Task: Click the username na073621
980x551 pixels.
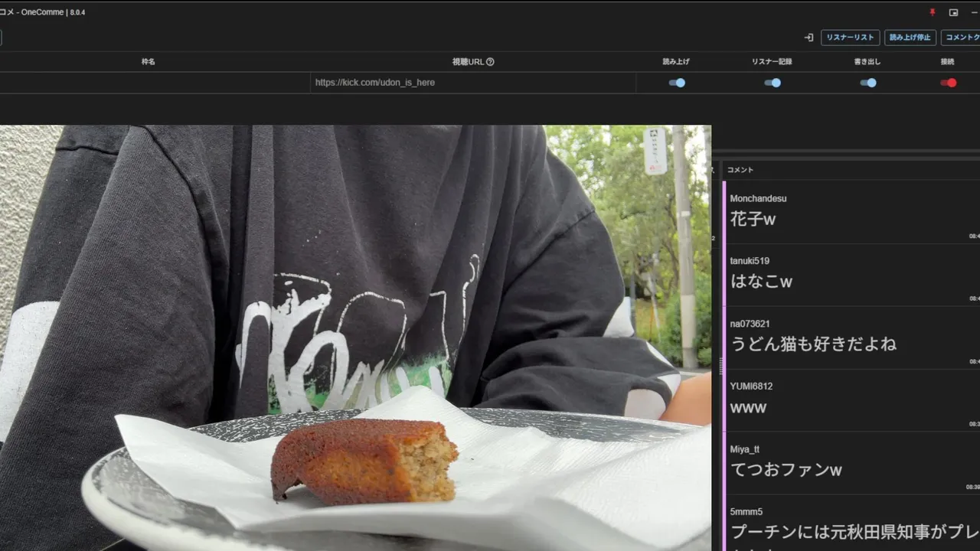Action: [x=750, y=324]
